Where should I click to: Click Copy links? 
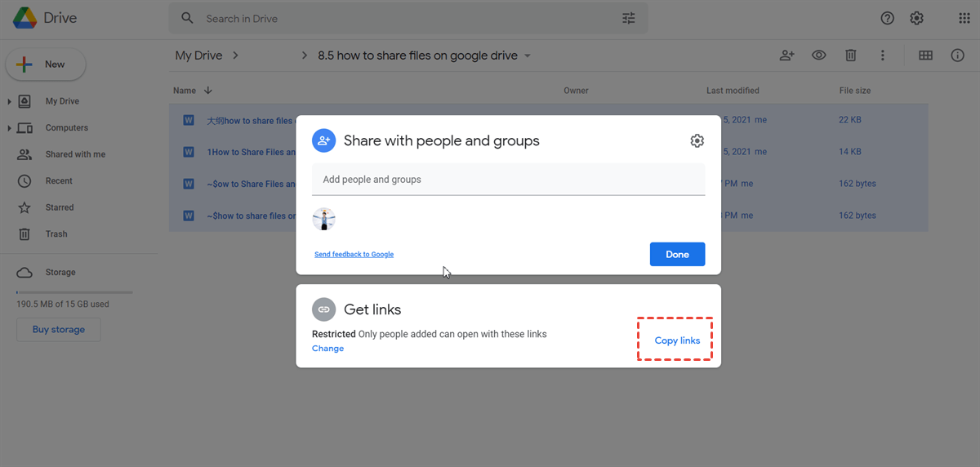point(677,340)
